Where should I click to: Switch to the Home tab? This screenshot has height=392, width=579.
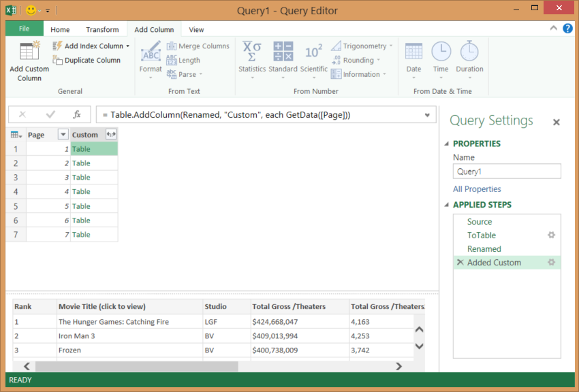(60, 29)
